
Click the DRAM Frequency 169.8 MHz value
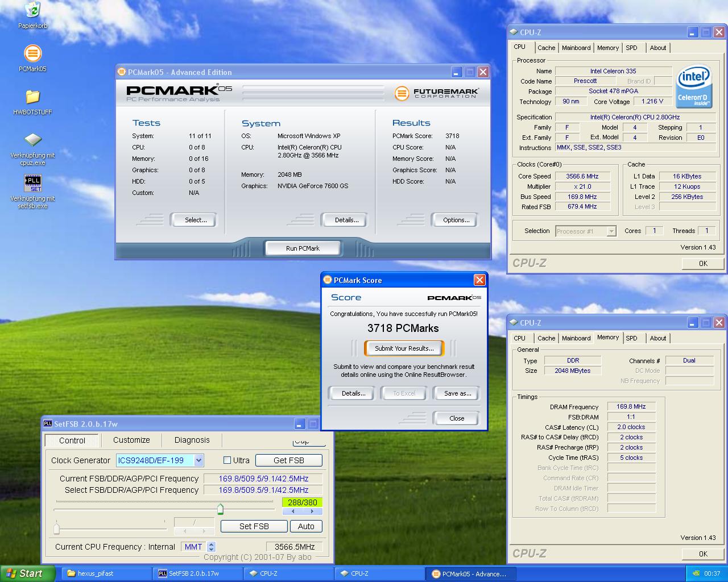(631, 406)
